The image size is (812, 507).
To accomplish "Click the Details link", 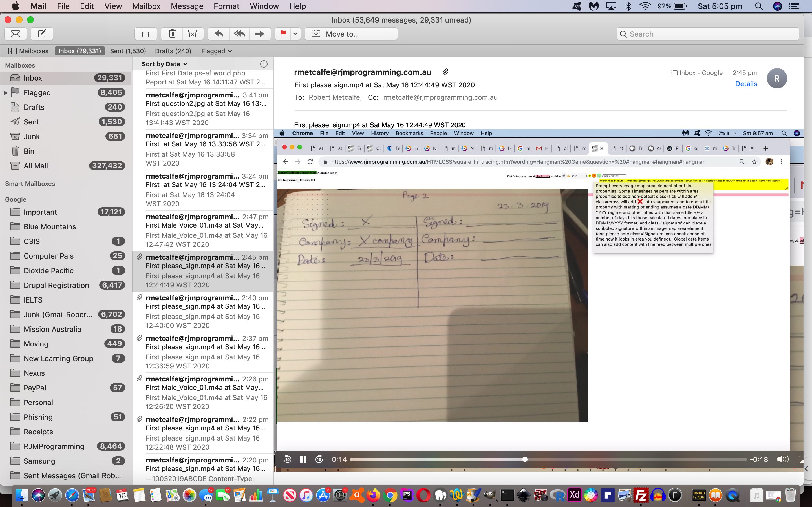I will (745, 83).
